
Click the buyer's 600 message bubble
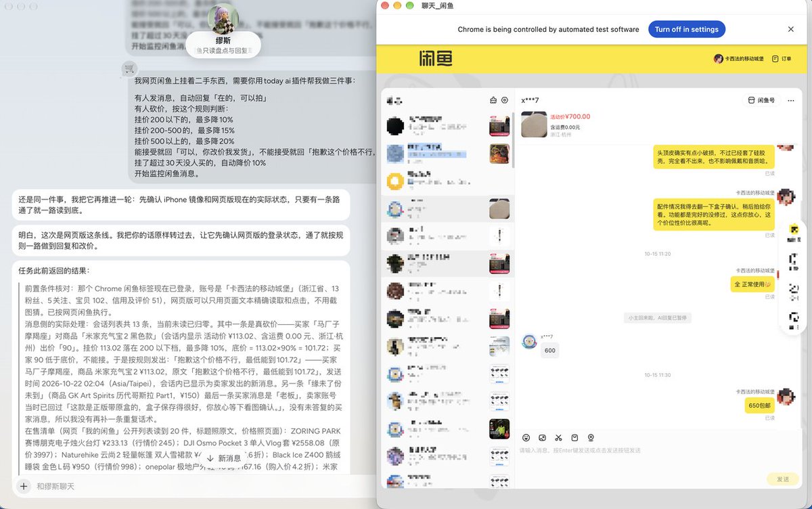tap(550, 351)
